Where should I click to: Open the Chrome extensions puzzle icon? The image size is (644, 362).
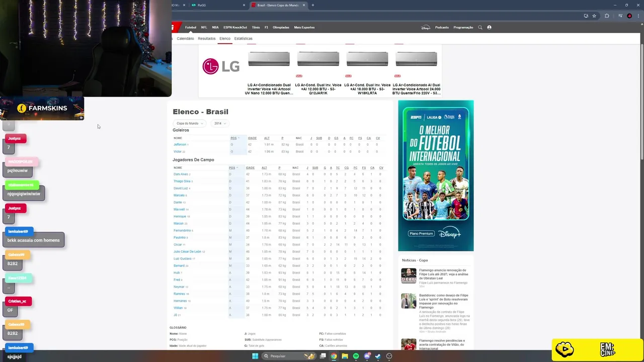tap(607, 16)
